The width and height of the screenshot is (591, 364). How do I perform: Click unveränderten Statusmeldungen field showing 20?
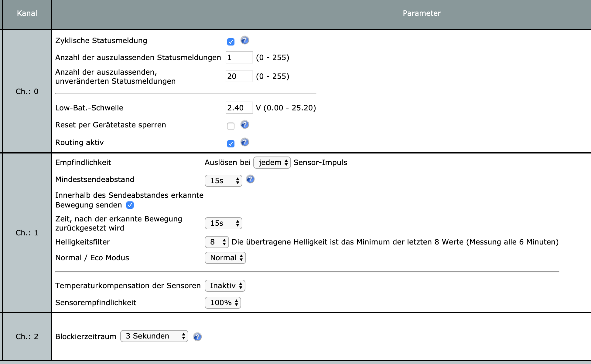pos(239,76)
